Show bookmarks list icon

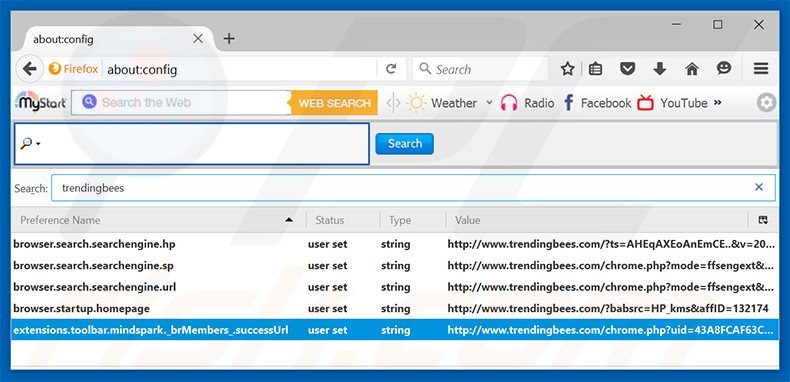tap(596, 69)
